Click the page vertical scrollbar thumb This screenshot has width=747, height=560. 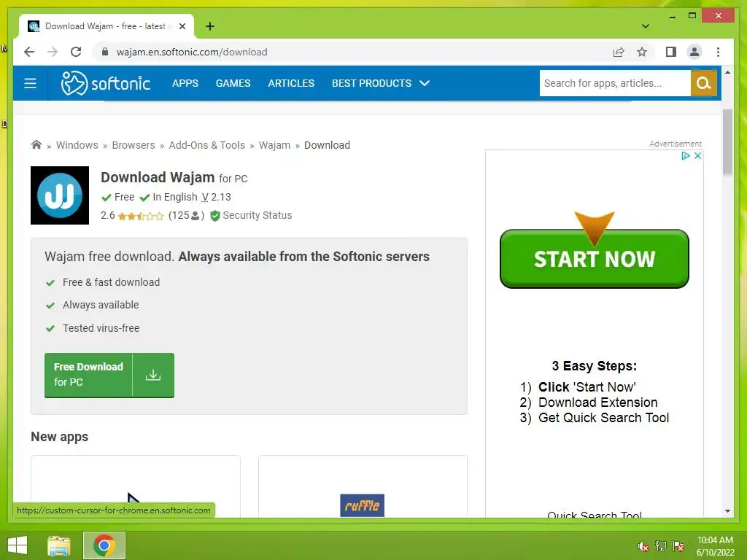coord(727,142)
